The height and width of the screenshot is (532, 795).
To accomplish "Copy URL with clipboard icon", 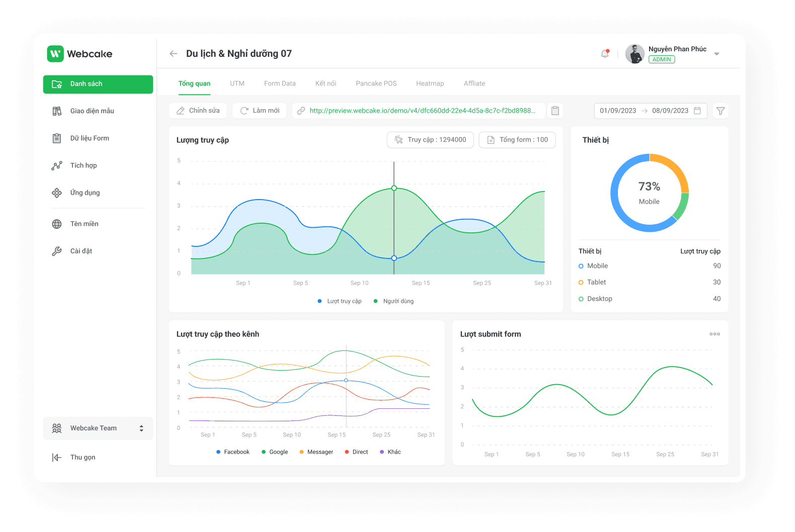I will pyautogui.click(x=555, y=111).
